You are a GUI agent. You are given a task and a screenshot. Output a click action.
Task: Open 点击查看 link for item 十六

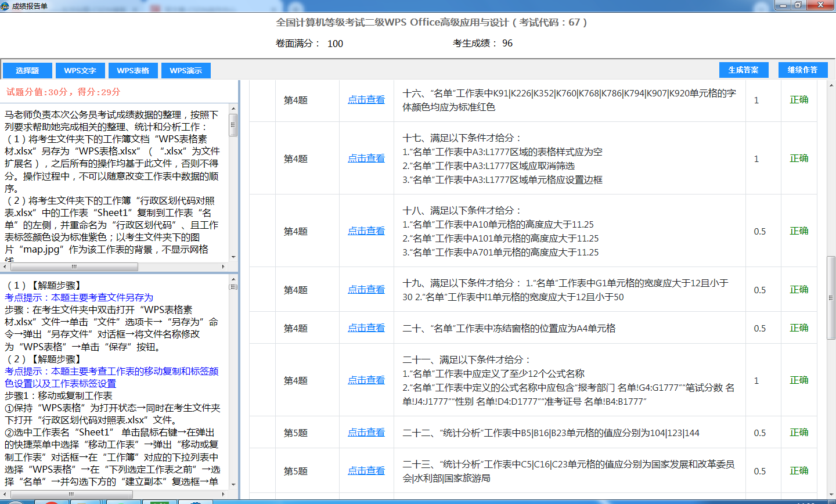366,100
